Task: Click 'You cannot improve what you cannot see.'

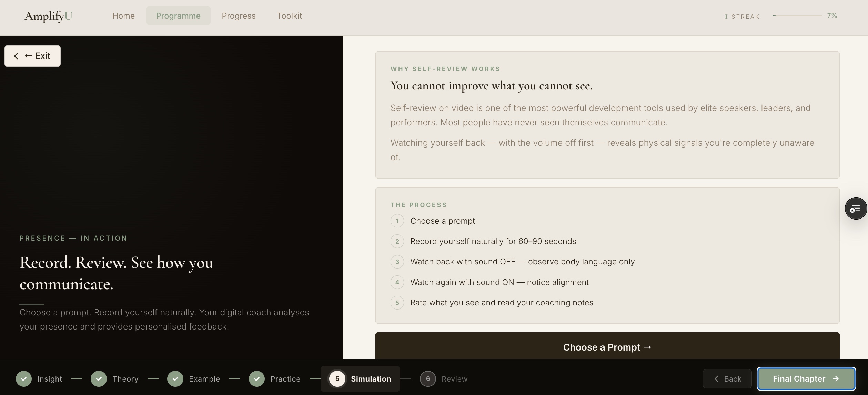Action: [492, 85]
